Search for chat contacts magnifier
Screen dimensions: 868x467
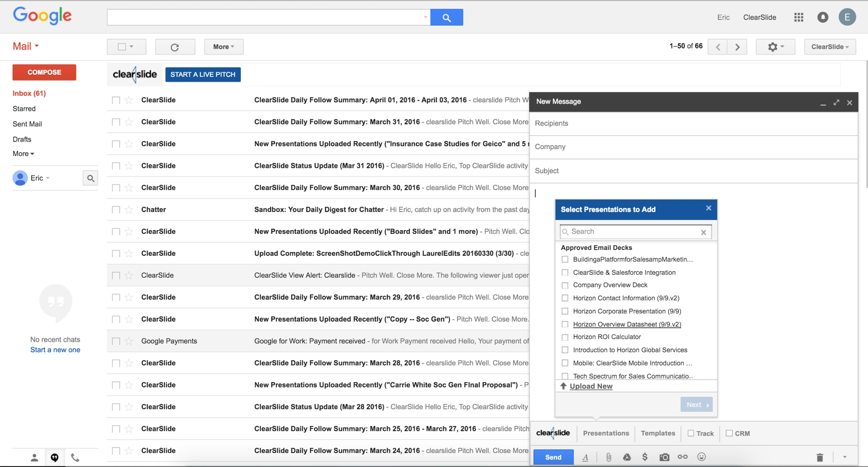click(x=91, y=178)
